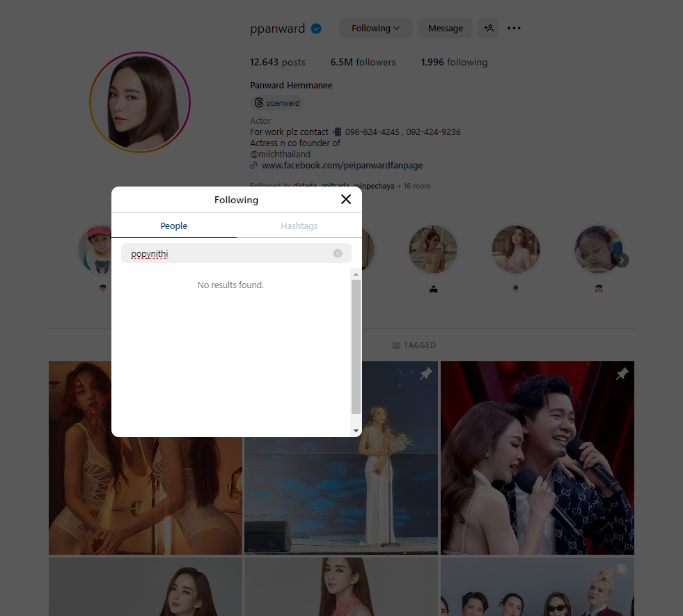This screenshot has height=616, width=683.
Task: Open the minpechaya follower link
Action: tap(374, 186)
